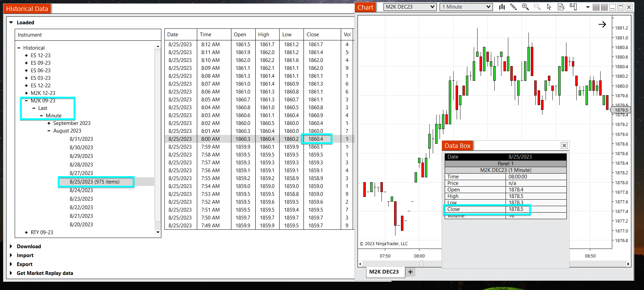Sort by the Open column header
The height and width of the screenshot is (290, 644).
[243, 35]
